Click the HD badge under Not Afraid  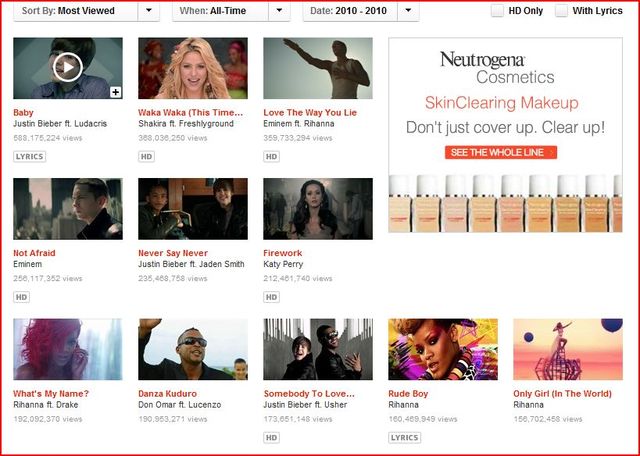21,297
